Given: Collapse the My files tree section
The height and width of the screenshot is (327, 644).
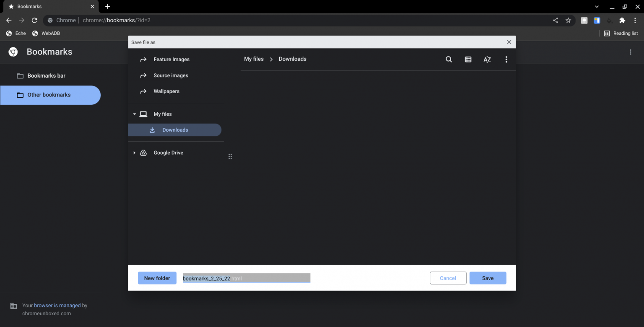Looking at the screenshot, I should click(x=134, y=114).
